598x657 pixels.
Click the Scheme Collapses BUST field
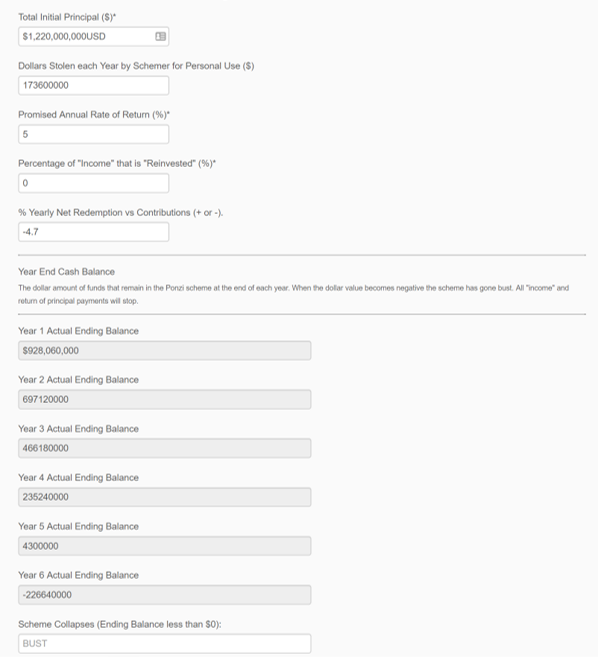(x=165, y=644)
